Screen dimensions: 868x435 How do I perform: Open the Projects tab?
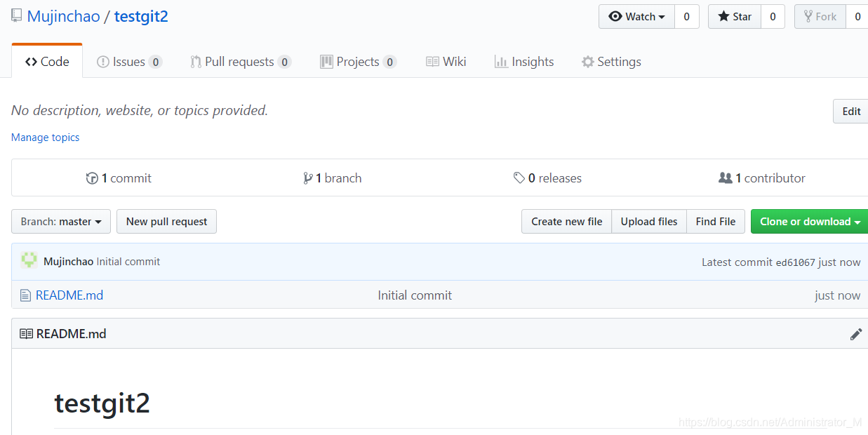click(359, 62)
